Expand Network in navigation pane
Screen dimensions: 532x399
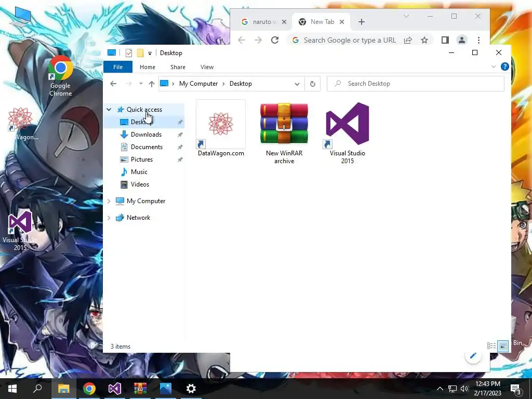[109, 218]
